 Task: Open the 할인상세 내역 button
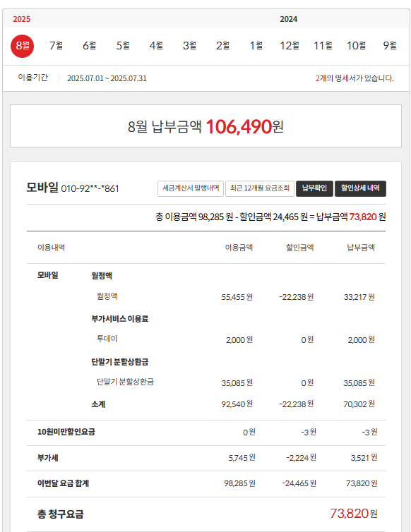tap(360, 188)
